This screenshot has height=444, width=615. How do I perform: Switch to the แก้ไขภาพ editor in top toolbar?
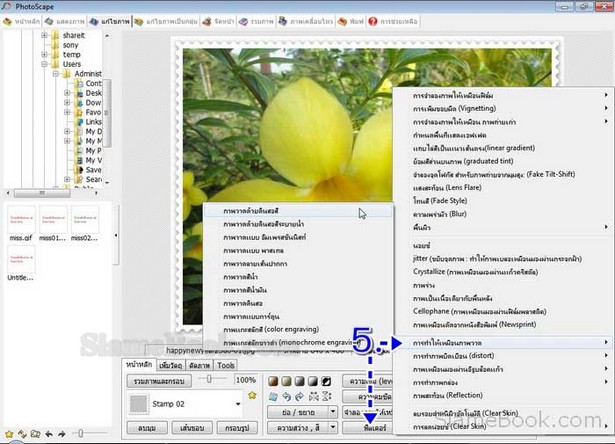[x=109, y=22]
